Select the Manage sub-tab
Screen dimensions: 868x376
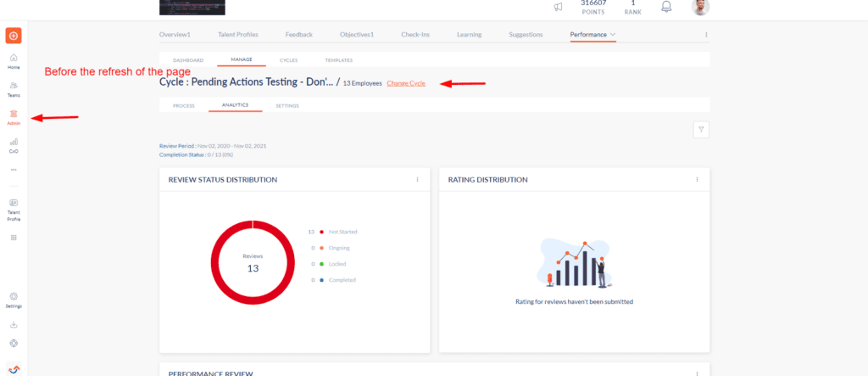coord(242,59)
